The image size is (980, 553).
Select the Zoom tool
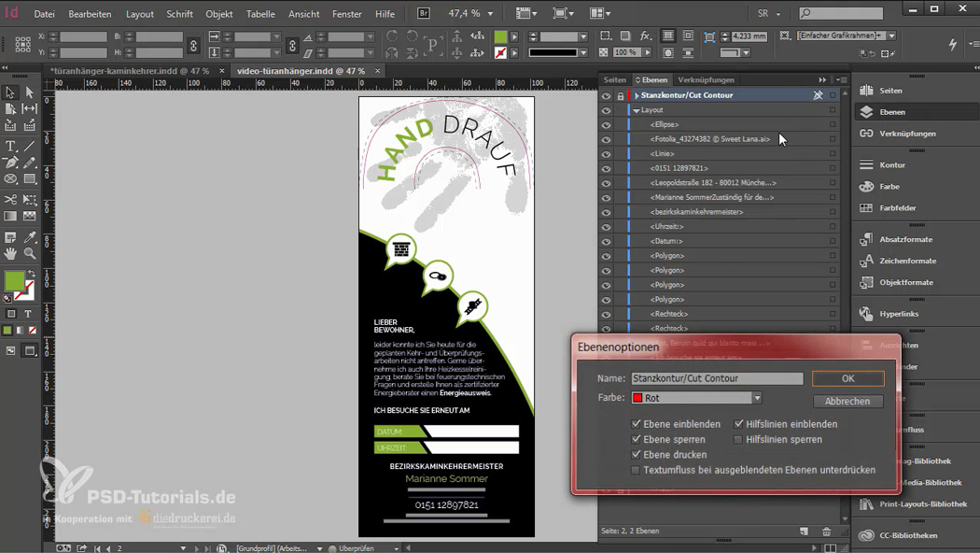[29, 253]
